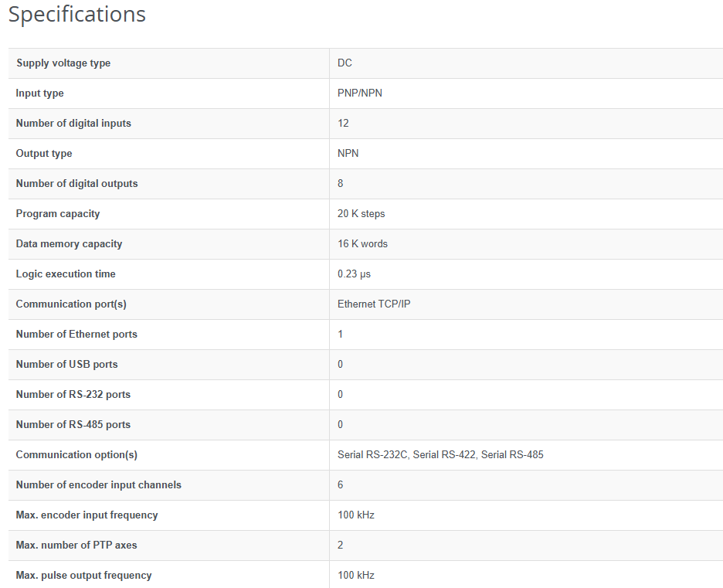The height and width of the screenshot is (588, 723).
Task: Click the 20 K steps value
Action: (x=361, y=214)
